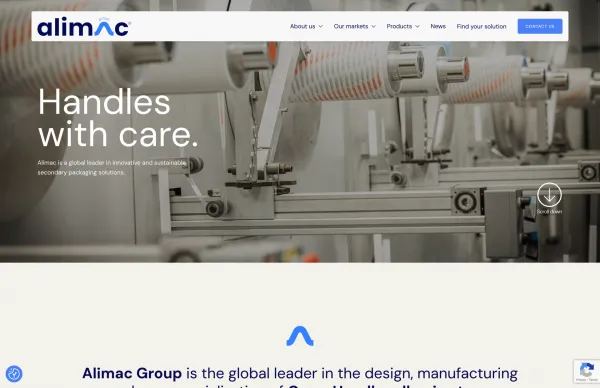The width and height of the screenshot is (600, 388).
Task: Click the Handles with care headline
Action: coord(118,118)
